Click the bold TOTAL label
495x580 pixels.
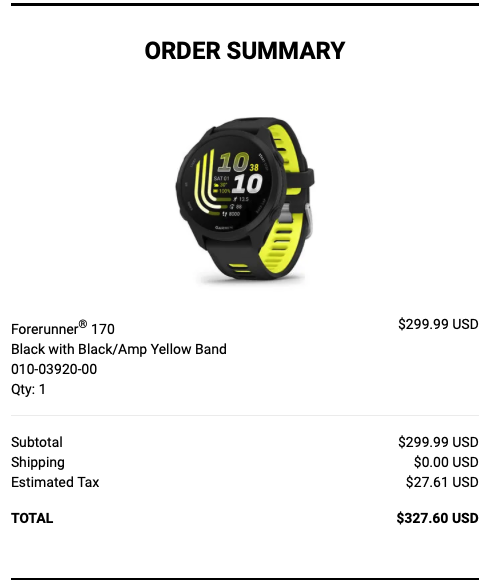tap(32, 518)
